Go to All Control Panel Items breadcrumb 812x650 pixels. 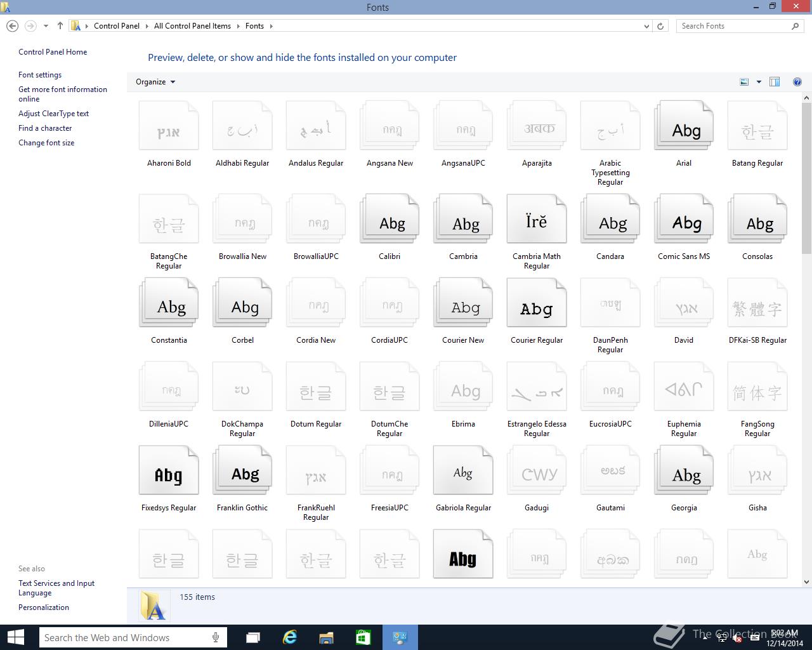click(x=192, y=26)
